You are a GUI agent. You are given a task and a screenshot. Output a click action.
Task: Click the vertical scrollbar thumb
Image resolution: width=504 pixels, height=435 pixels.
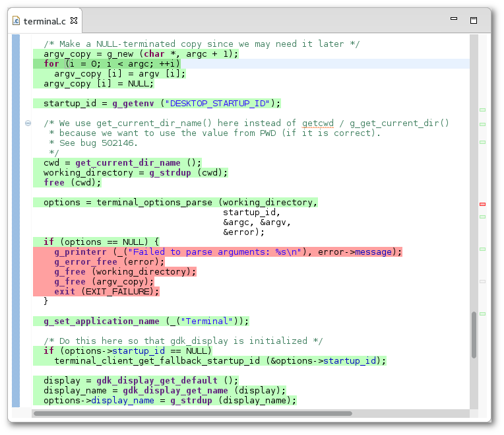tap(474, 335)
